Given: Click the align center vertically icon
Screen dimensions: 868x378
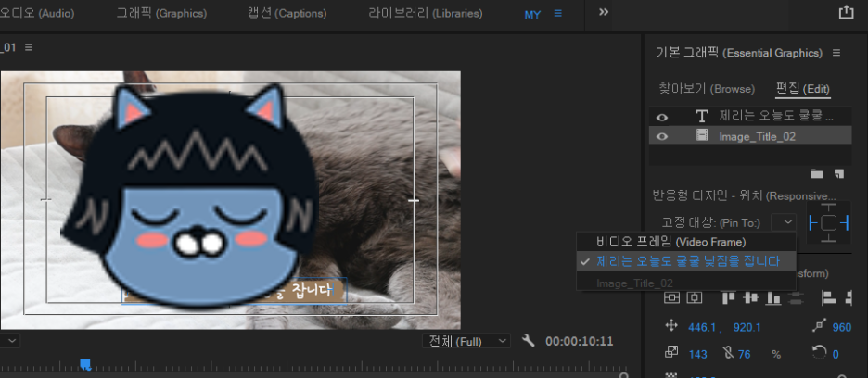Looking at the screenshot, I should pos(671,297).
